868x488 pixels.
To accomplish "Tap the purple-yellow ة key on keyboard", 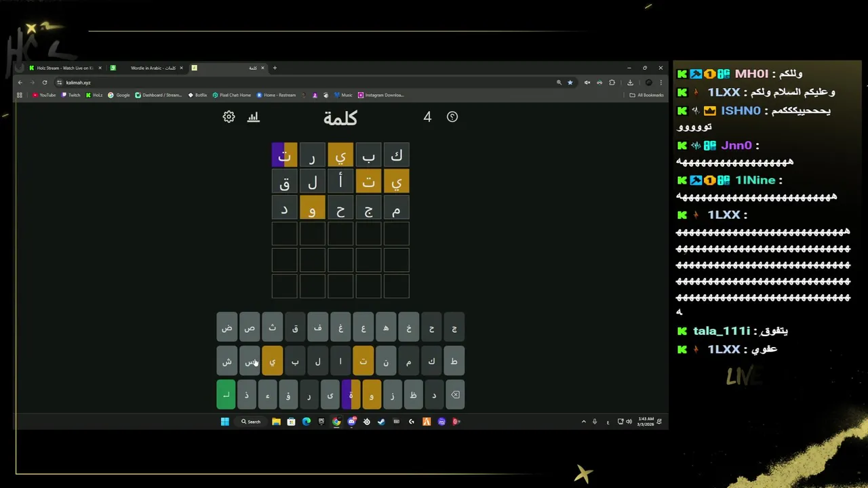I will [351, 394].
